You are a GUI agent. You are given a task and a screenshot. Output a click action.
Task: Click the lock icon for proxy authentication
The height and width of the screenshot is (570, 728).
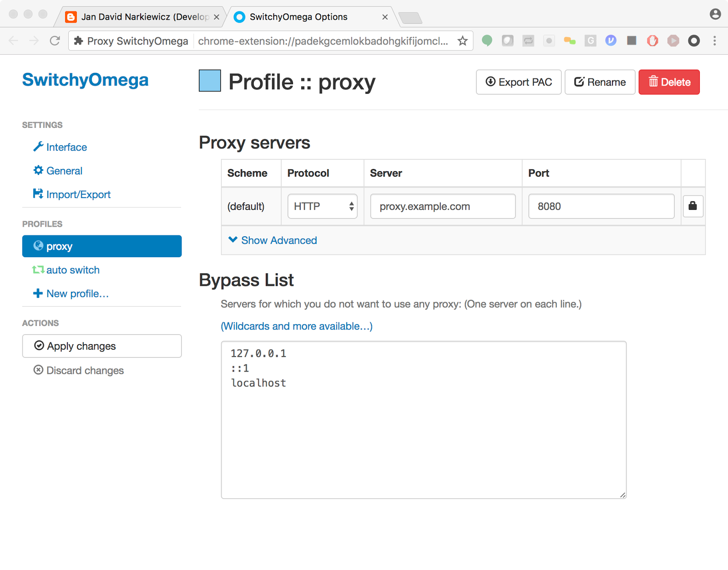coord(693,206)
